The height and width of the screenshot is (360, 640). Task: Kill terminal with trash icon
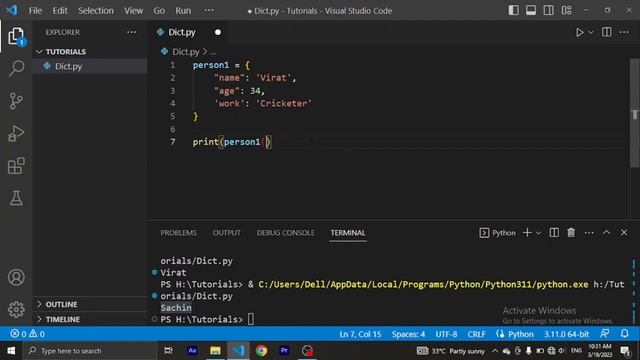click(571, 233)
